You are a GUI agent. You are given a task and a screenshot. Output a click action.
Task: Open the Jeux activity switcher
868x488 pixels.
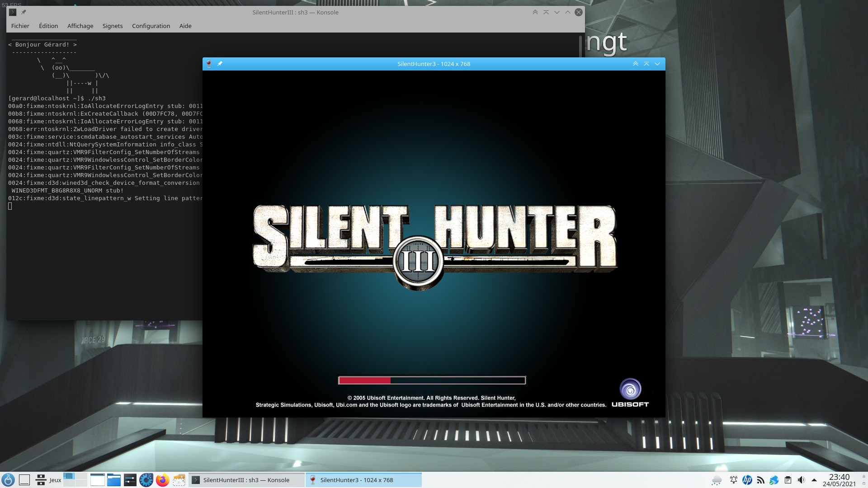pyautogui.click(x=48, y=480)
